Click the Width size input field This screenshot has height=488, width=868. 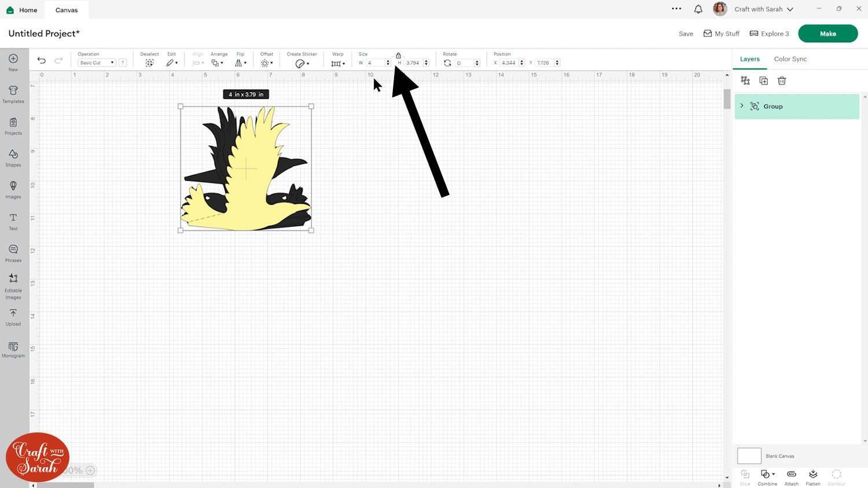pyautogui.click(x=376, y=63)
